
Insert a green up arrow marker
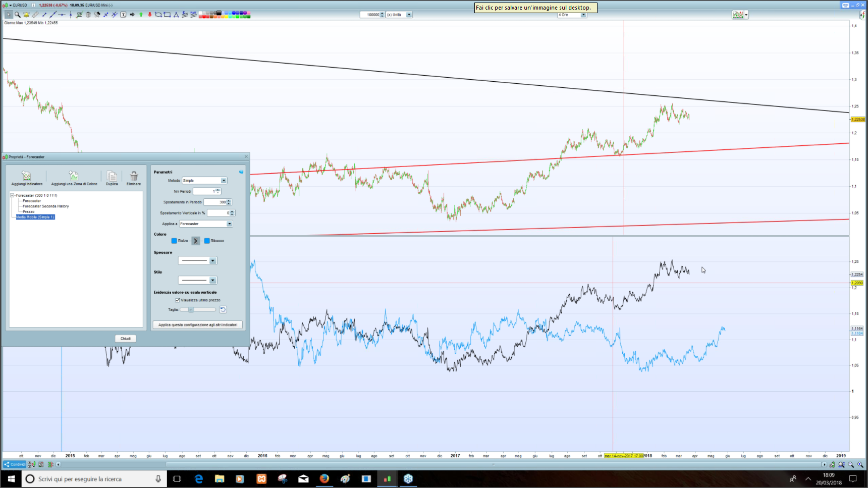[141, 15]
